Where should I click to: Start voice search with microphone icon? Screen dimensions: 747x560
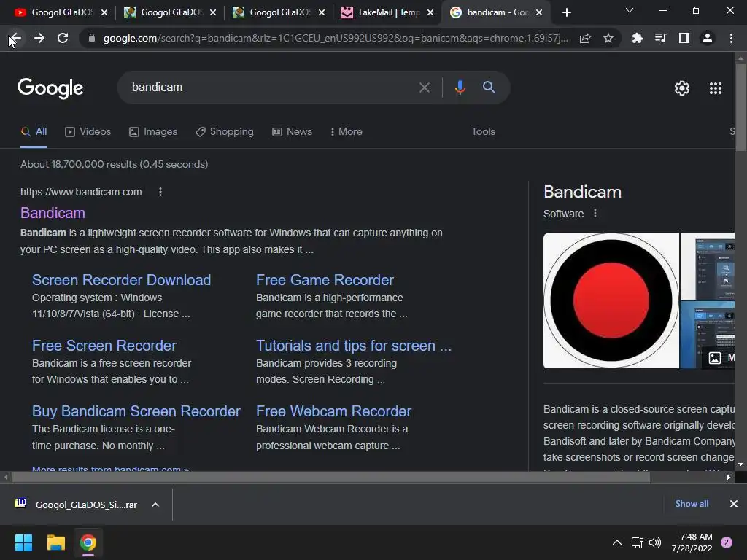click(460, 87)
